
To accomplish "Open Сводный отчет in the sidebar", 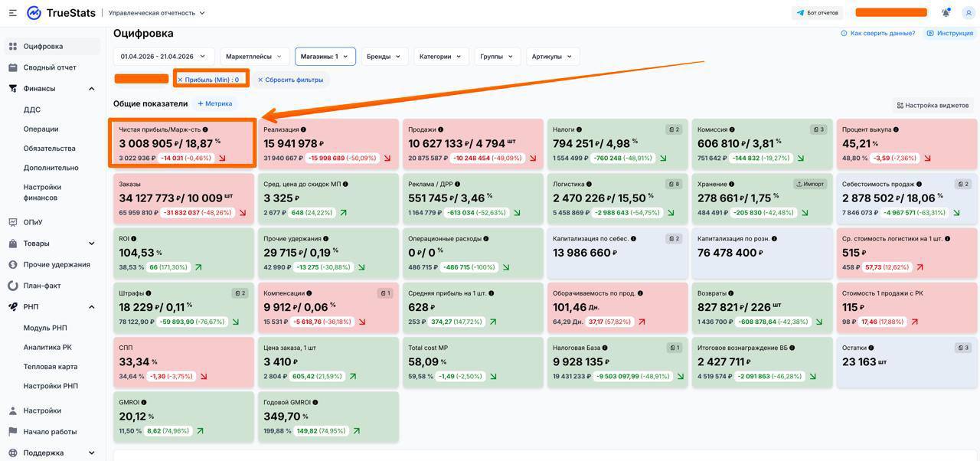I will (x=50, y=67).
